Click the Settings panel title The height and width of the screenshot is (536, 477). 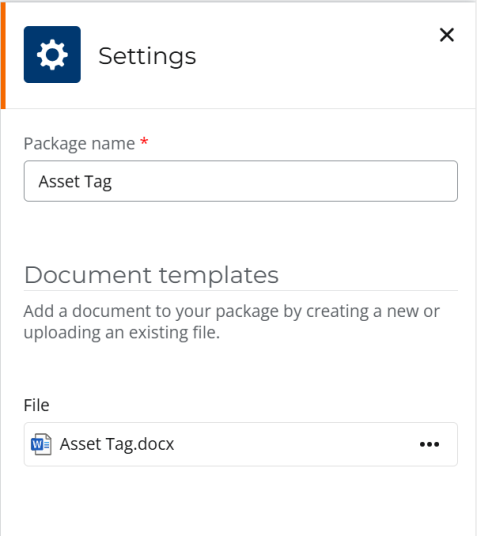[x=147, y=56]
